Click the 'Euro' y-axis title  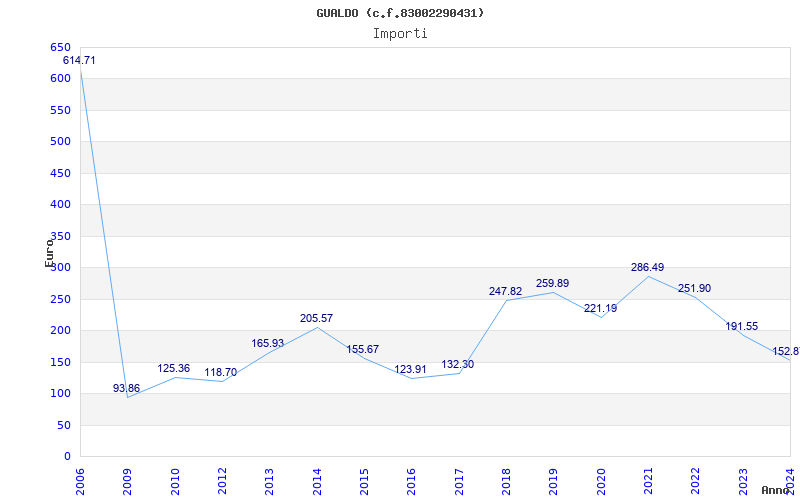pyautogui.click(x=49, y=253)
